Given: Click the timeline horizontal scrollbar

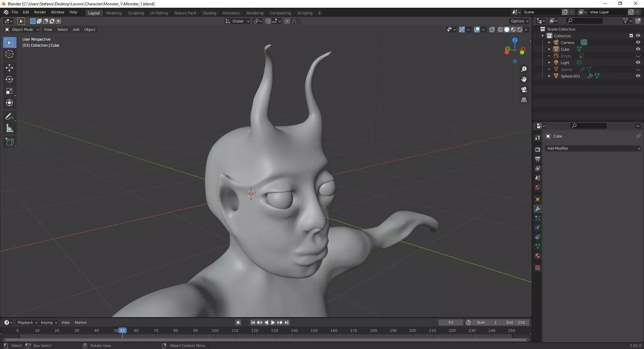Looking at the screenshot, I should pos(266,340).
